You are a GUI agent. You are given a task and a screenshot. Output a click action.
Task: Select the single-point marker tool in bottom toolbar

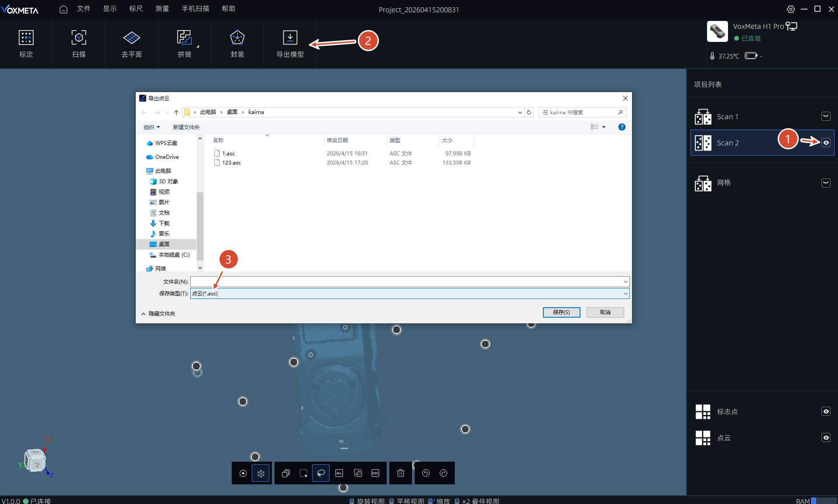(243, 473)
